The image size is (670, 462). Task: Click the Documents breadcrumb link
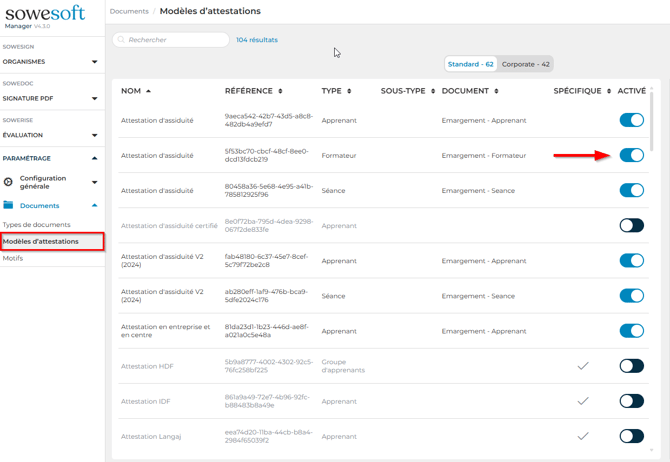point(129,11)
